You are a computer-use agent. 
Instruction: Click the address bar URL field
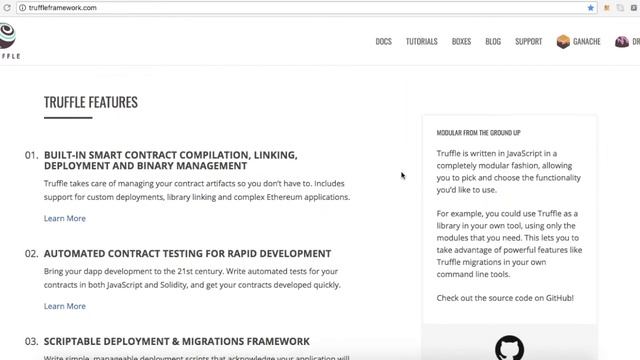pos(306,8)
